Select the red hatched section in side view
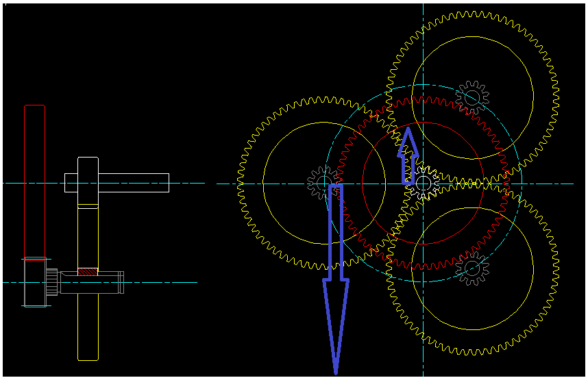588x378 pixels. (88, 272)
